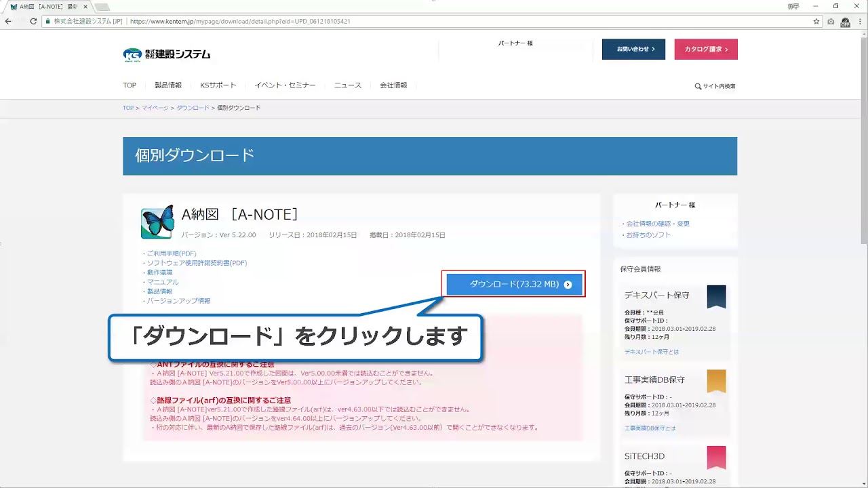Click ダウンロード in the breadcrumb
Image resolution: width=868 pixels, height=488 pixels.
[x=193, y=108]
